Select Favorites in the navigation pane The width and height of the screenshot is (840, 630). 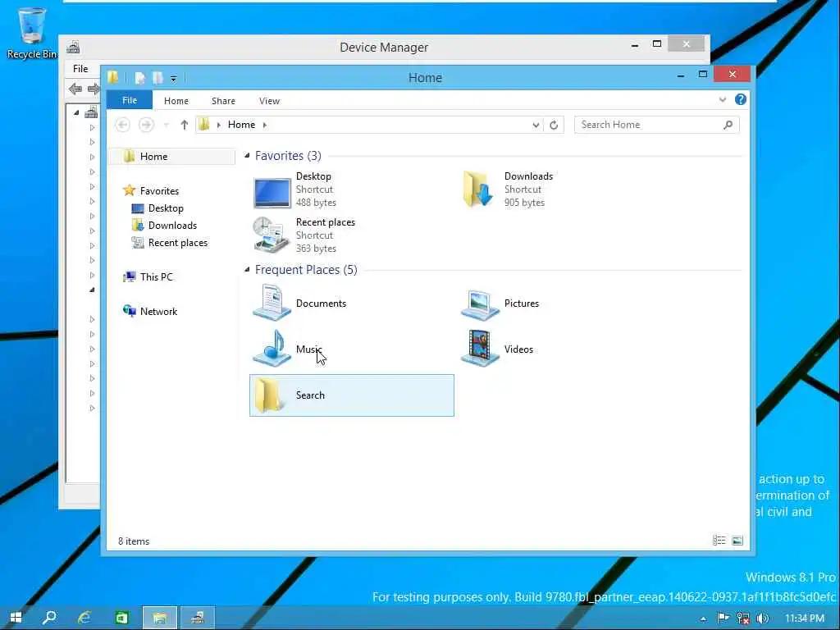point(159,190)
